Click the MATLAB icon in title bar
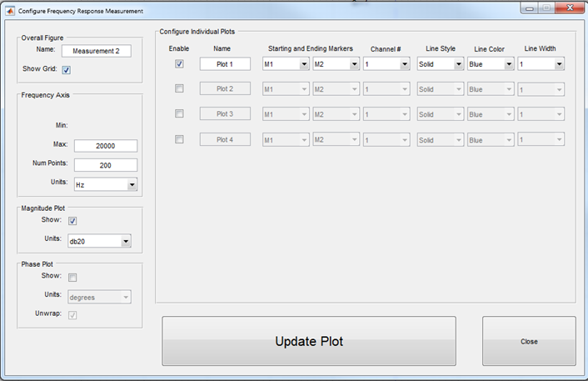This screenshot has height=381, width=588. tap(10, 10)
